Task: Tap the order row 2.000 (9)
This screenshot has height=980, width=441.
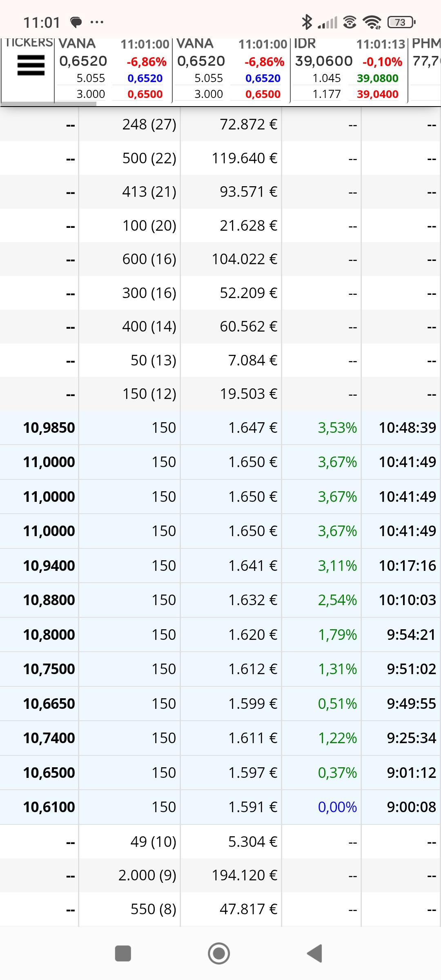Action: coord(220,875)
